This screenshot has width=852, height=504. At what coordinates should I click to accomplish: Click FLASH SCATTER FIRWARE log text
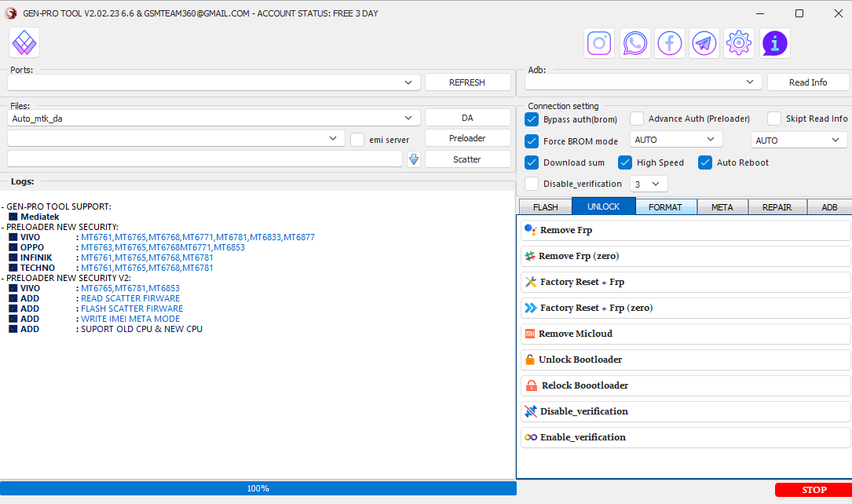tap(132, 309)
